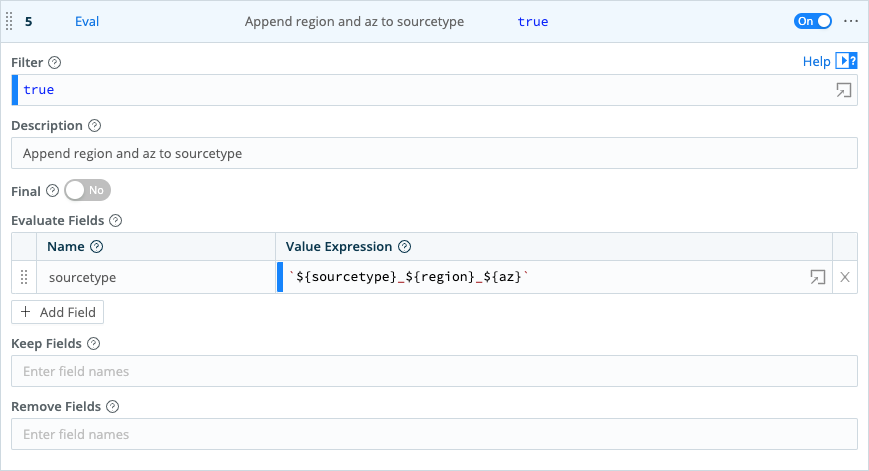The width and height of the screenshot is (869, 471).
Task: Click the Remove Fields help icon
Action: point(112,407)
